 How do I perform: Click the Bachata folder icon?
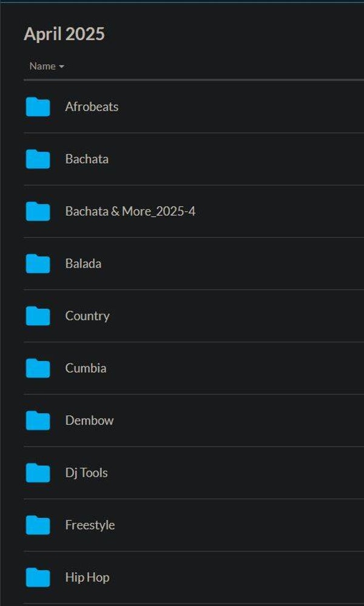point(38,159)
